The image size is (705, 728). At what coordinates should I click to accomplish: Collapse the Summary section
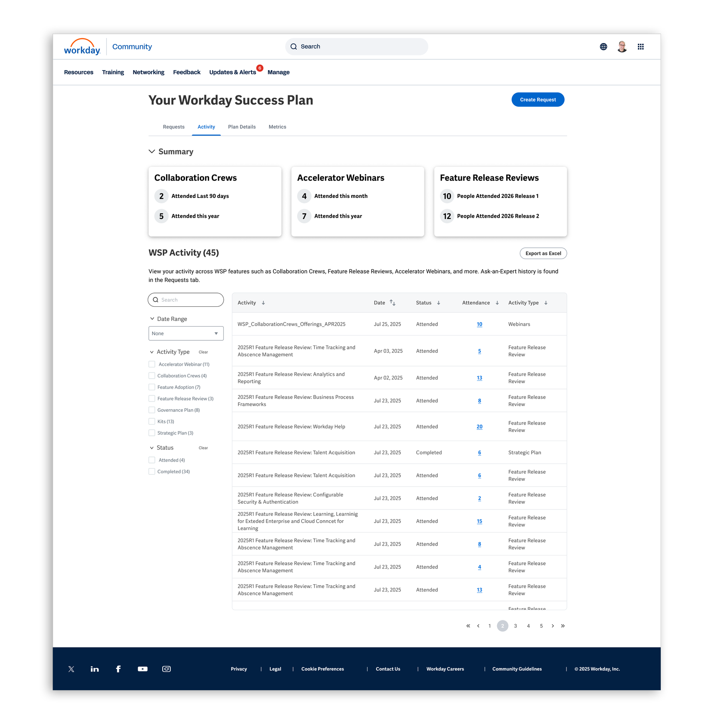pyautogui.click(x=152, y=151)
